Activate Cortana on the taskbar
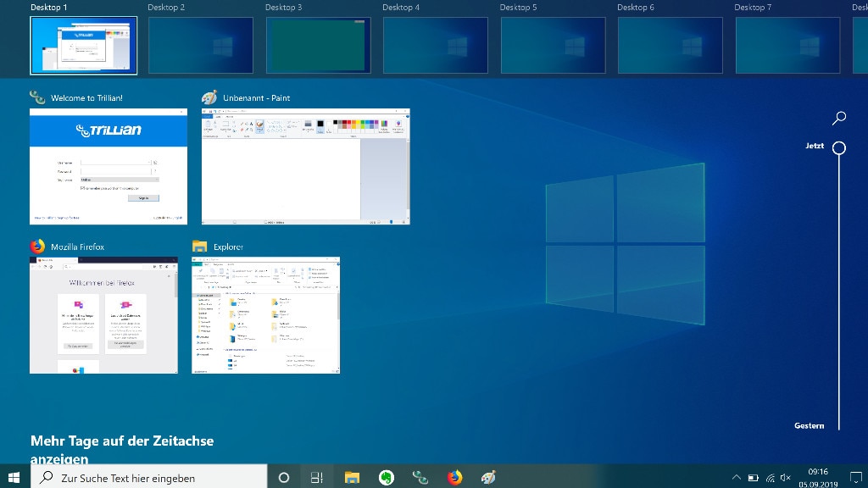868x488 pixels. click(x=283, y=477)
